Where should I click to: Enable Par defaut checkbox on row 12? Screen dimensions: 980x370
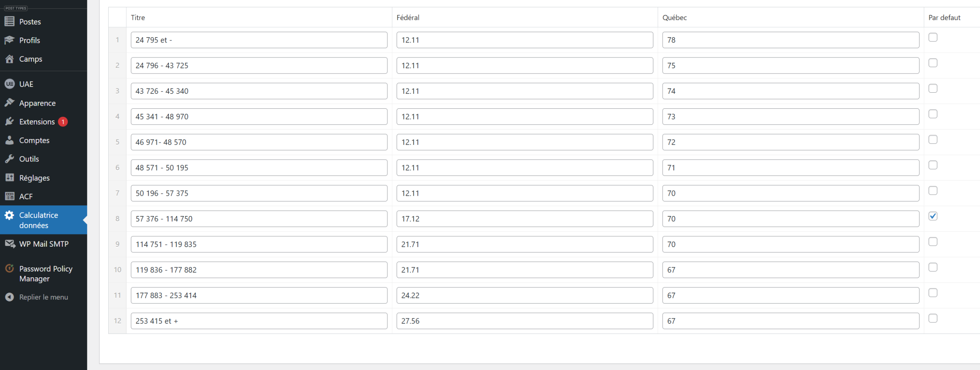(933, 318)
